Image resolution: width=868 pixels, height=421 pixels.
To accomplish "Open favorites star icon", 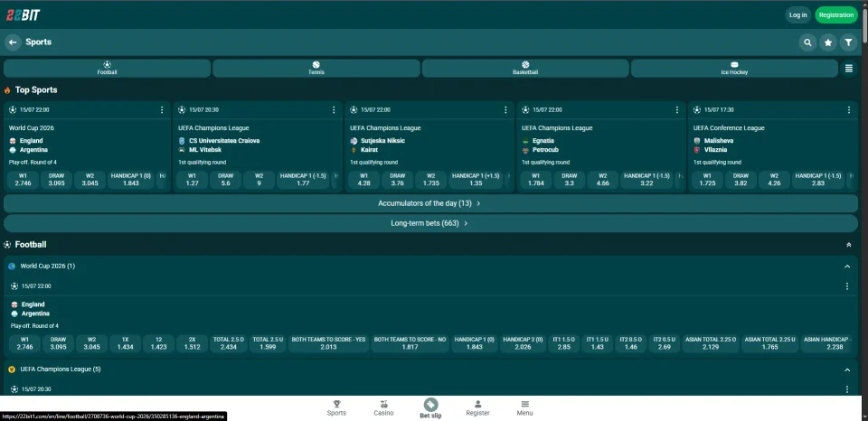I will [828, 42].
